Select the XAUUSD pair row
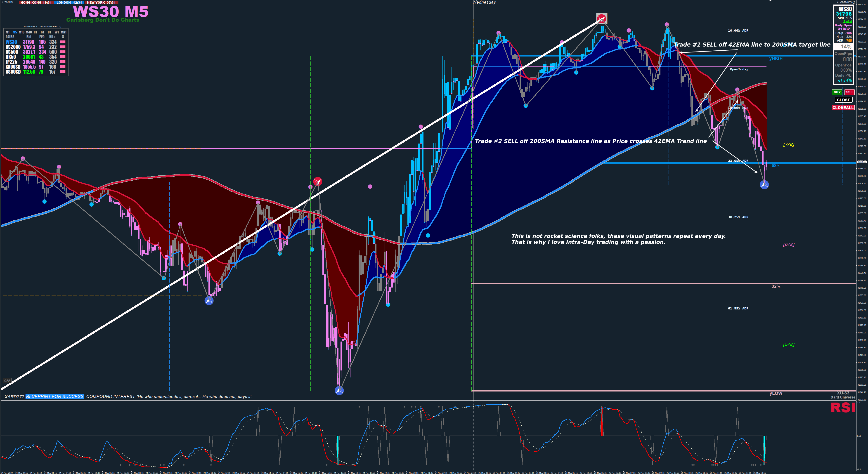 [13, 67]
